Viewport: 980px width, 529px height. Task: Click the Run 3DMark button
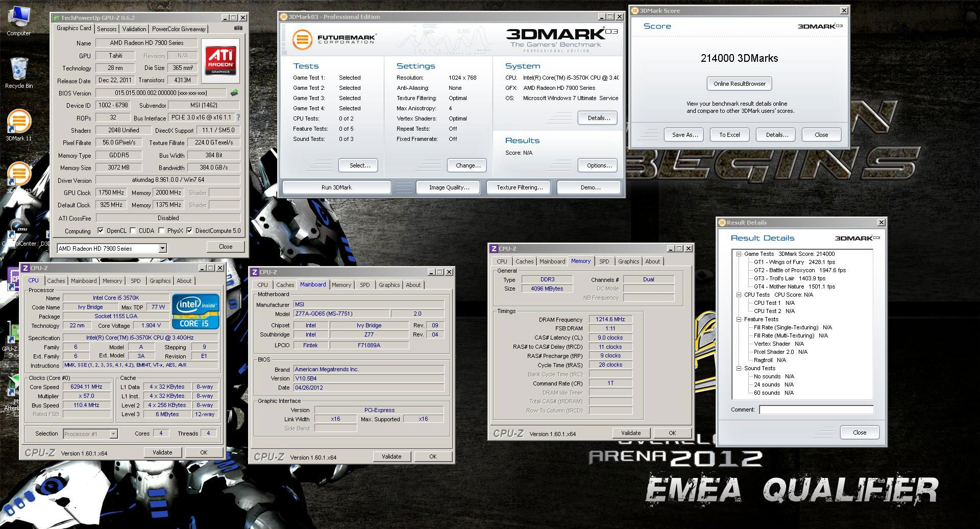pyautogui.click(x=336, y=187)
